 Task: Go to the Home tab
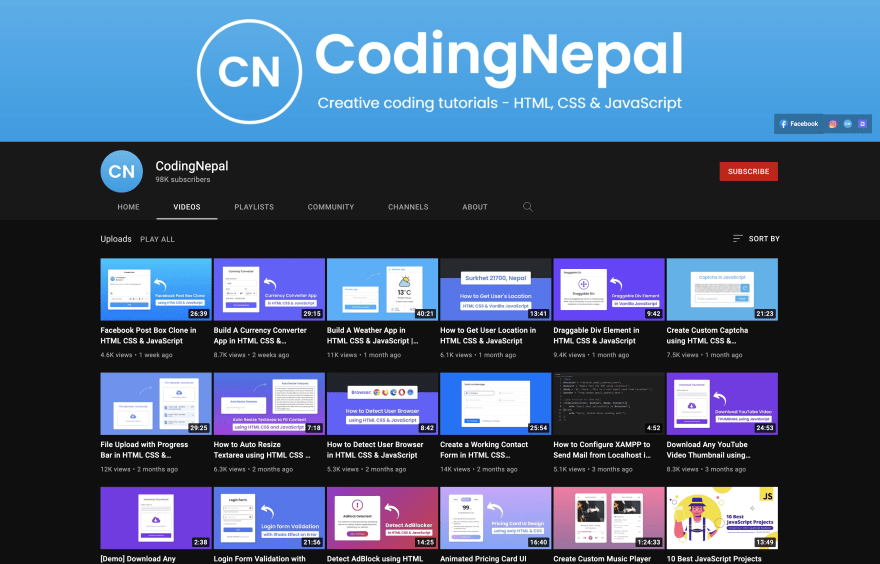pos(129,207)
